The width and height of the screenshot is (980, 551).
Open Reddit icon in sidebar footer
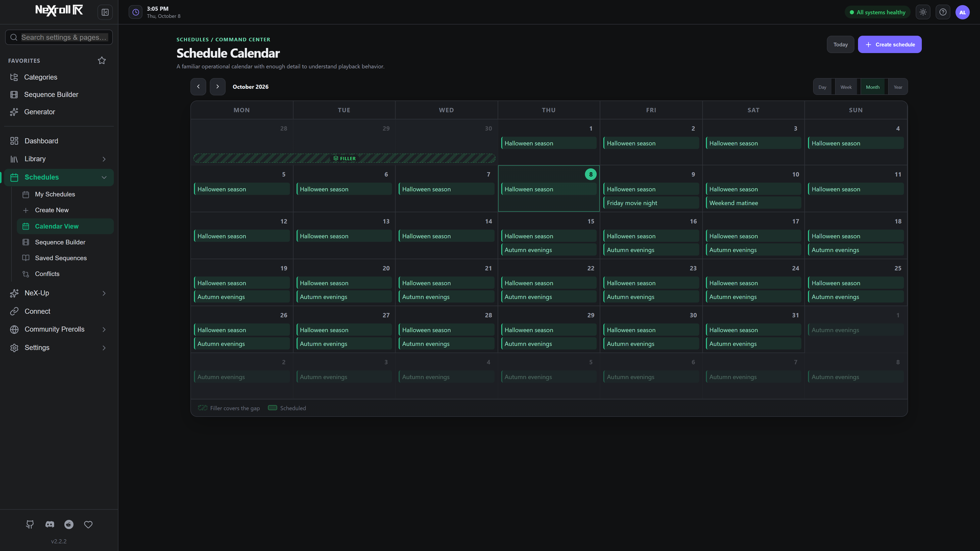(x=69, y=524)
